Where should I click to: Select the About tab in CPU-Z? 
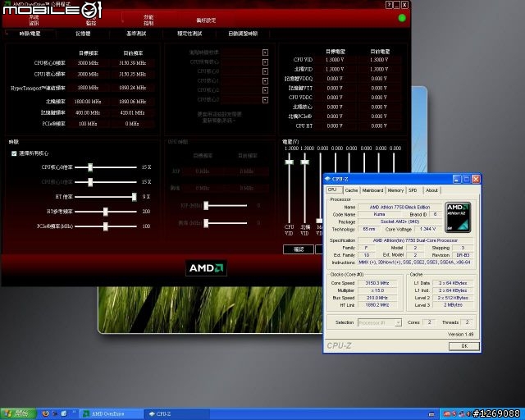pyautogui.click(x=431, y=190)
